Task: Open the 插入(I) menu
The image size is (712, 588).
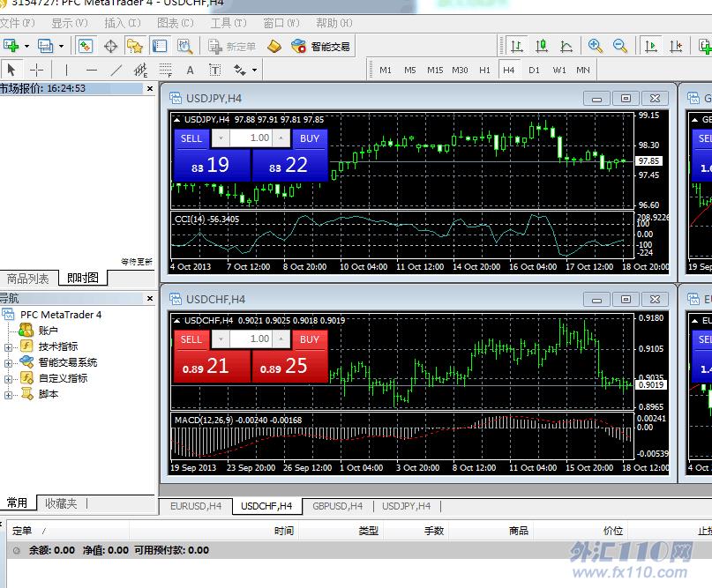Action: pos(123,23)
